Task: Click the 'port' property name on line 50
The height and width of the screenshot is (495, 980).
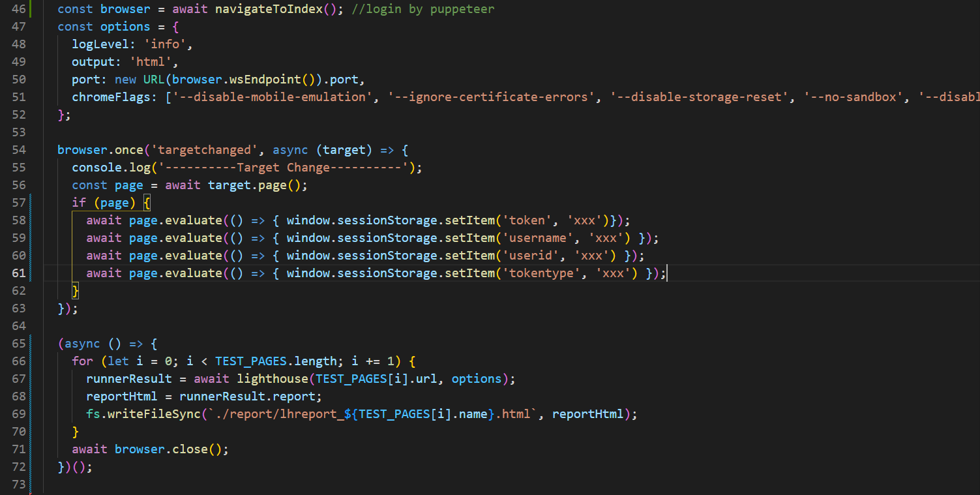Action: pos(86,80)
